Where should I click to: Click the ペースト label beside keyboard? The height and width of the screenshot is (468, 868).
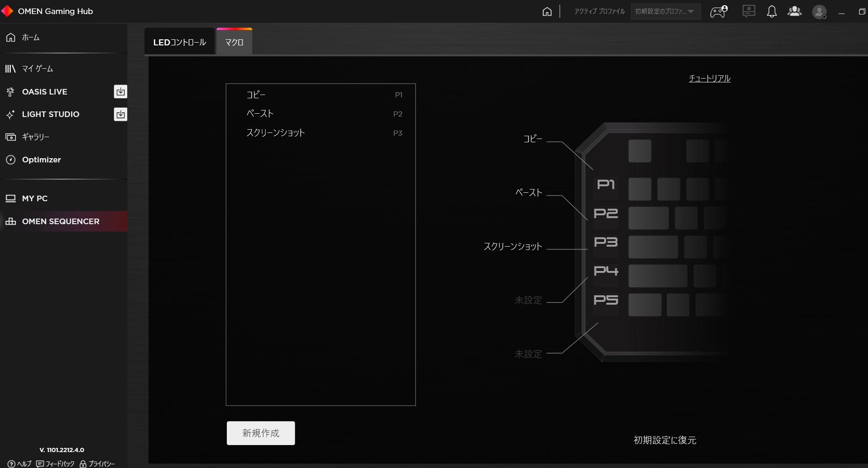(x=528, y=192)
